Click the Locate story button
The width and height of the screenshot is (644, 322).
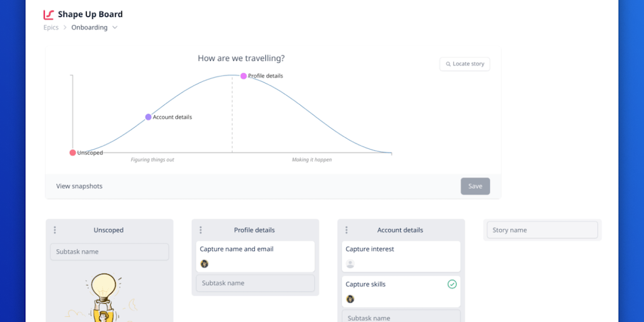(465, 64)
